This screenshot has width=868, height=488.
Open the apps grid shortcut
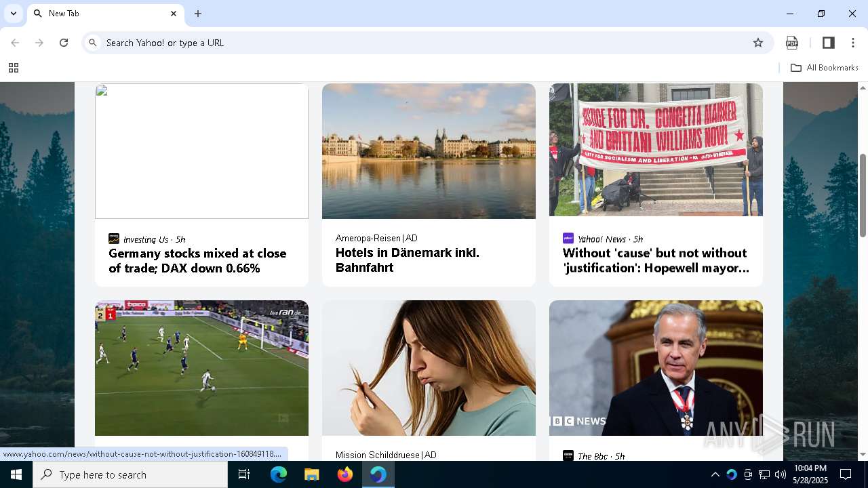tap(13, 68)
